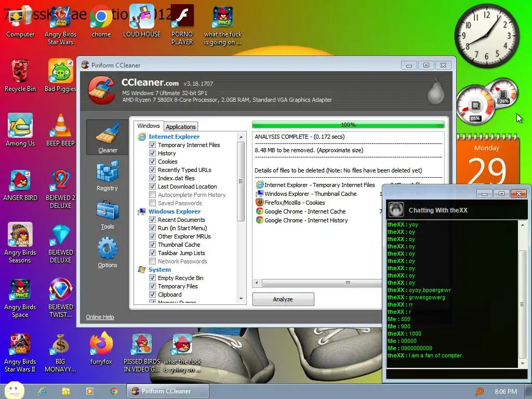The width and height of the screenshot is (532, 399).
Task: Select the Windows Explorer category header
Action: point(175,211)
